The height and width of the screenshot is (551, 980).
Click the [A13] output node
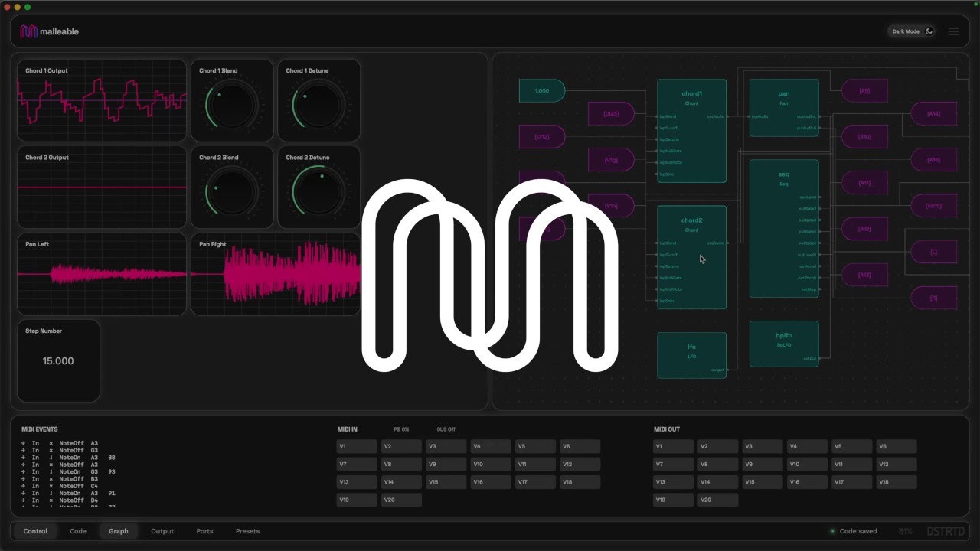click(x=864, y=275)
